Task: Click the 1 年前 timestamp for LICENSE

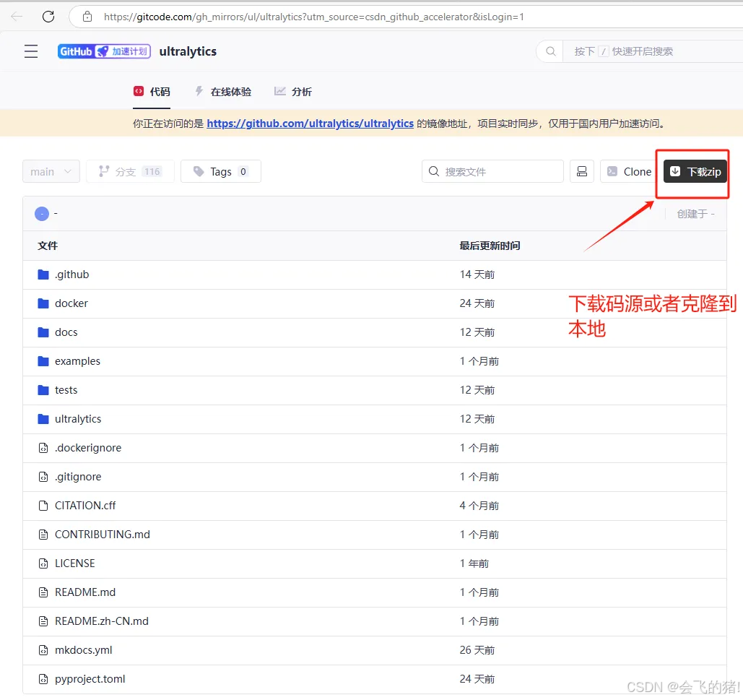Action: tap(474, 563)
